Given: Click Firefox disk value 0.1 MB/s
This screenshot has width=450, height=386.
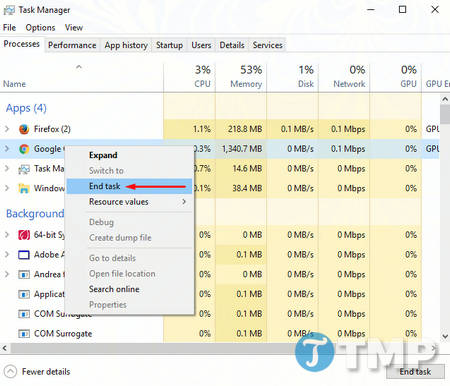Looking at the screenshot, I should 297,129.
